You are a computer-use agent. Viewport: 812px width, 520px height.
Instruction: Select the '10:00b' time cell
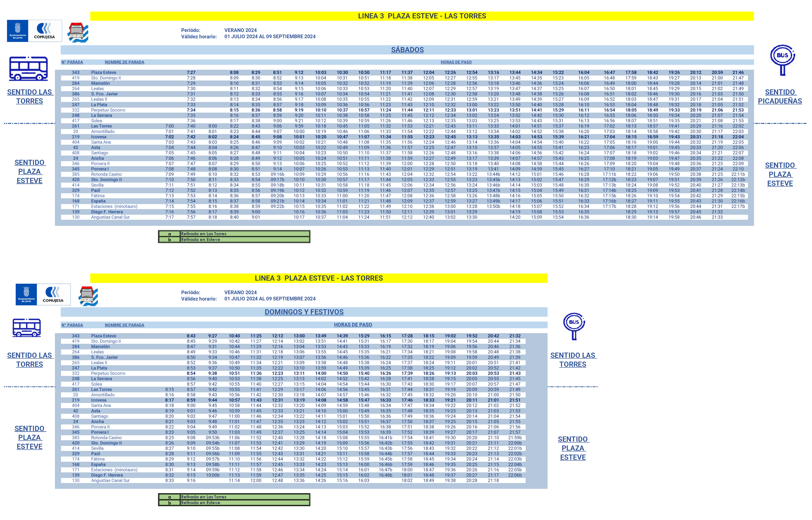pyautogui.click(x=213, y=475)
